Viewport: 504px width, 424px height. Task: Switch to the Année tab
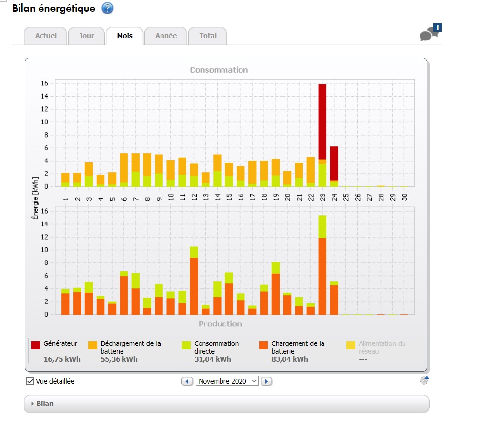click(x=166, y=36)
